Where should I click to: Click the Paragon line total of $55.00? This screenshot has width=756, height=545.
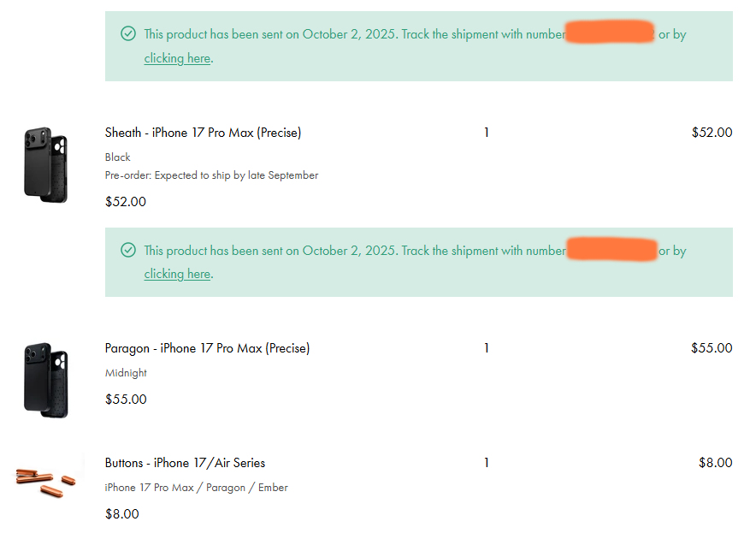coord(712,348)
